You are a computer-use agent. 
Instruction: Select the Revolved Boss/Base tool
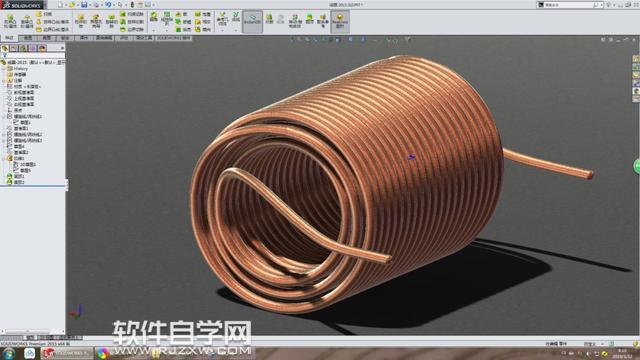[27, 21]
